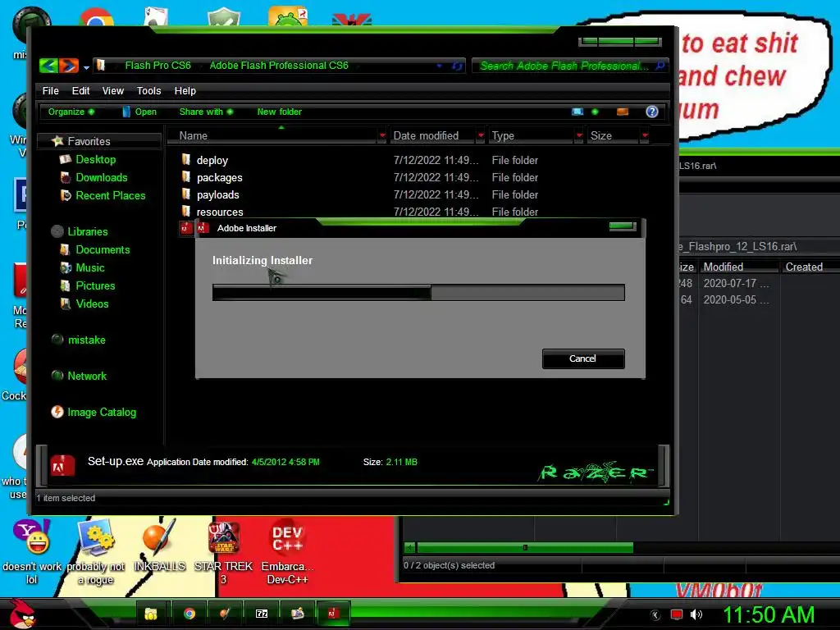This screenshot has width=840, height=630.
Task: Open the view options dropdown arrow
Action: [595, 112]
